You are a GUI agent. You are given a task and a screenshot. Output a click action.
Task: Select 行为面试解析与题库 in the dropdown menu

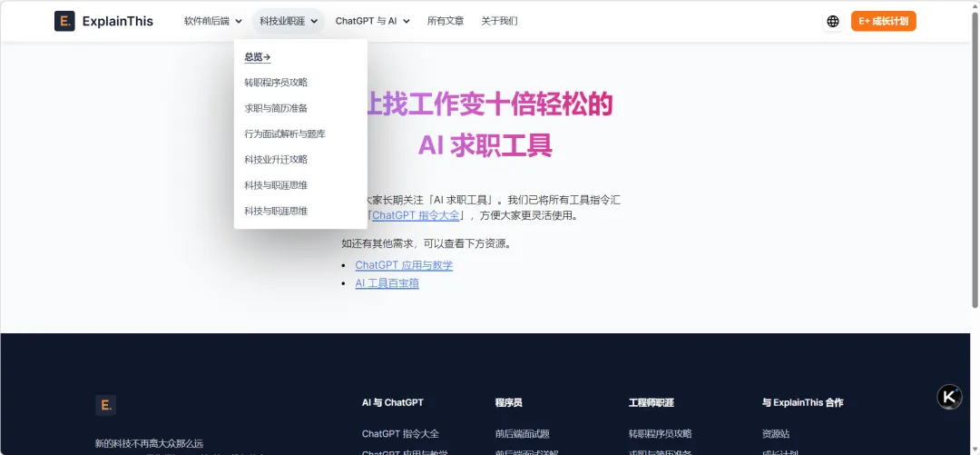[x=285, y=134]
